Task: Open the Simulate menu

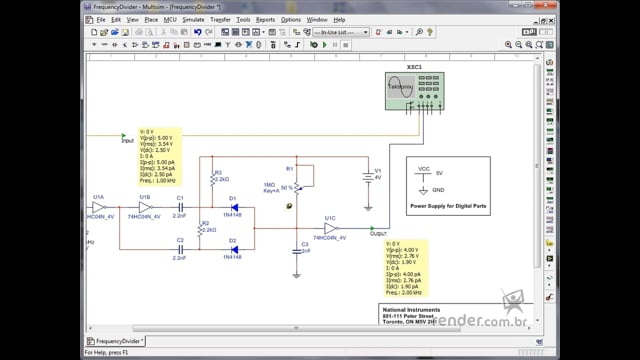Action: tap(193, 20)
